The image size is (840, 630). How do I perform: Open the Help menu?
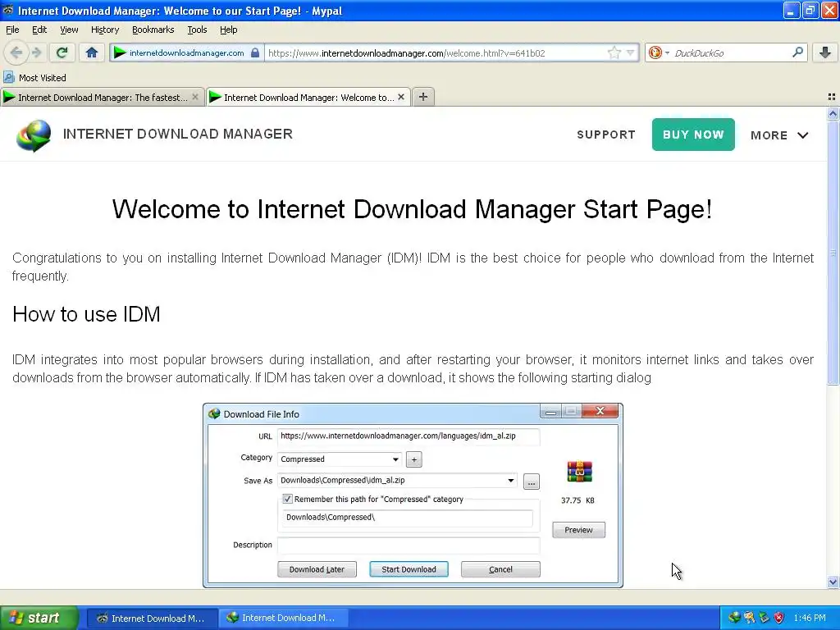point(228,30)
